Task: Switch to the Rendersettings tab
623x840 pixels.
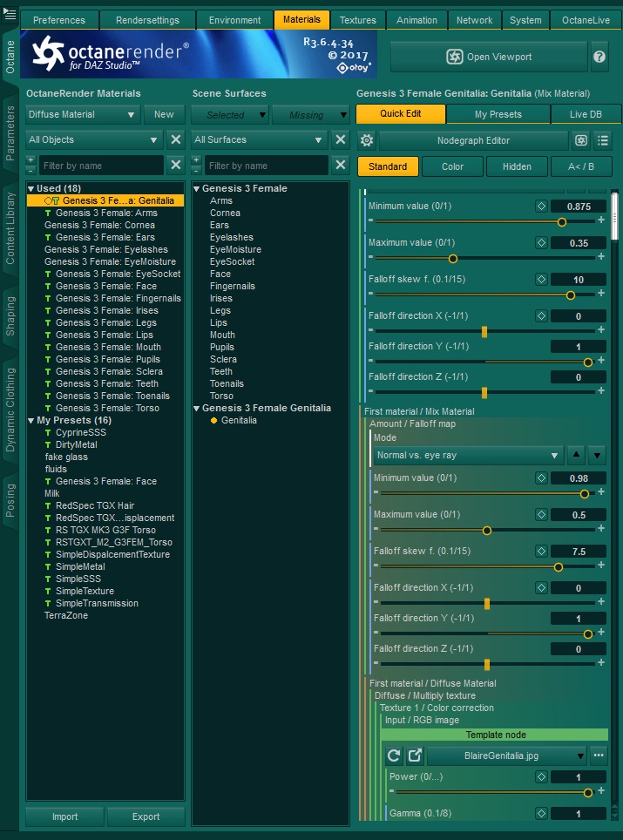Action: click(x=147, y=20)
